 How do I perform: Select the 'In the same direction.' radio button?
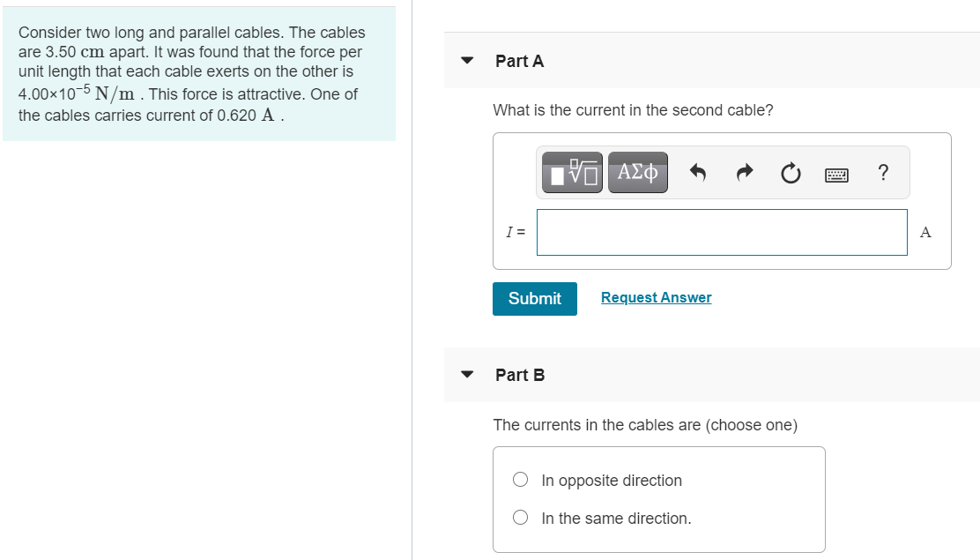click(x=520, y=517)
